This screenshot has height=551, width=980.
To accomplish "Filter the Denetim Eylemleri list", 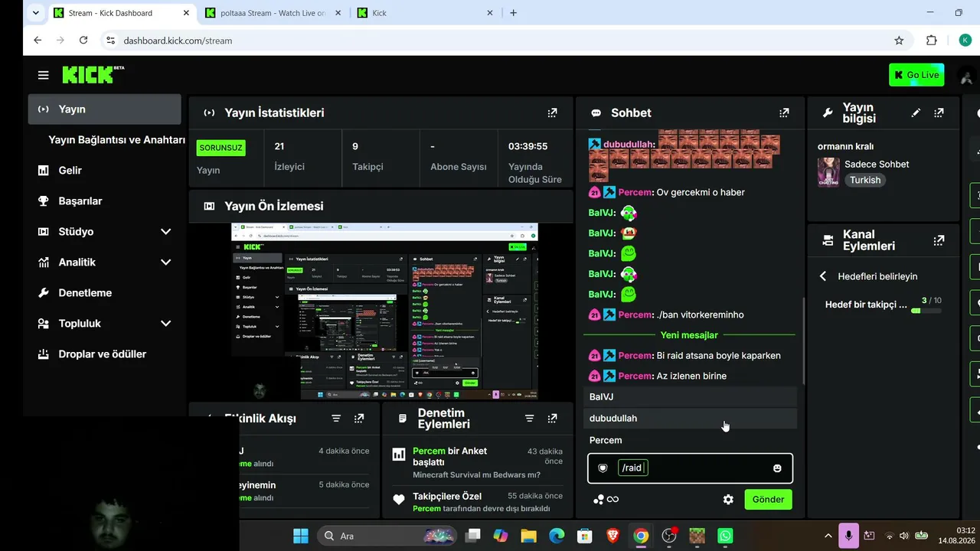I will point(529,419).
